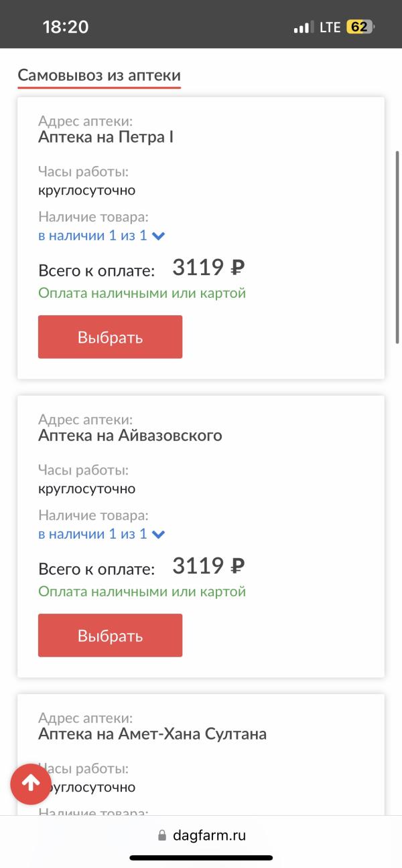Image resolution: width=402 pixels, height=868 pixels.
Task: Select the Самовывоз из аптеки tab
Action: [99, 76]
